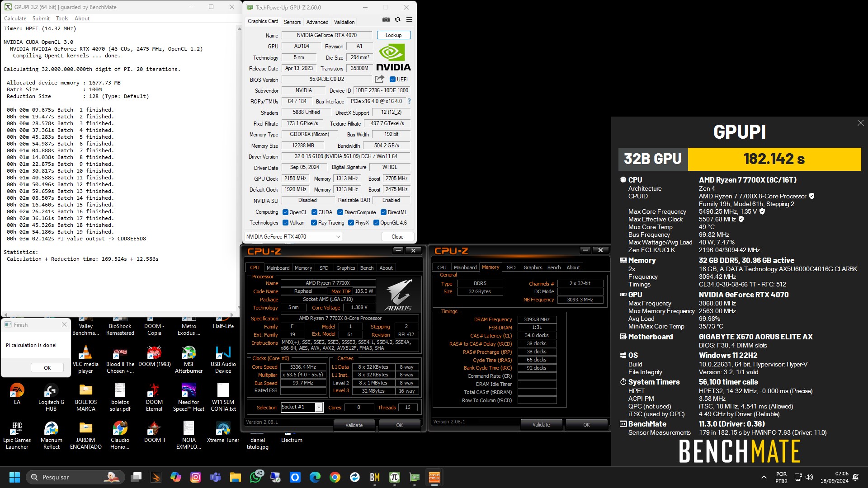Open the GPU-Z hamburger menu

[x=409, y=19]
